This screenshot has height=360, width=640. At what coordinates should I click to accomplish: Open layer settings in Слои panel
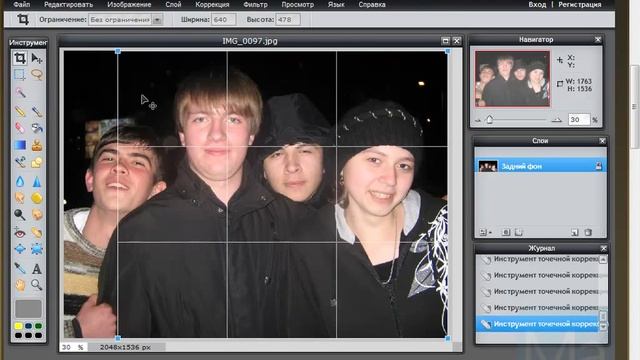coord(485,232)
